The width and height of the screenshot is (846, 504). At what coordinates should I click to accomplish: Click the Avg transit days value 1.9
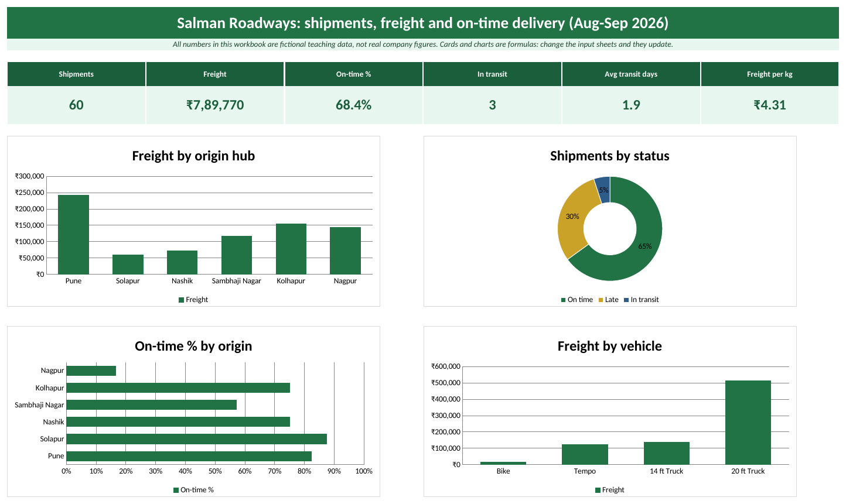(x=631, y=105)
